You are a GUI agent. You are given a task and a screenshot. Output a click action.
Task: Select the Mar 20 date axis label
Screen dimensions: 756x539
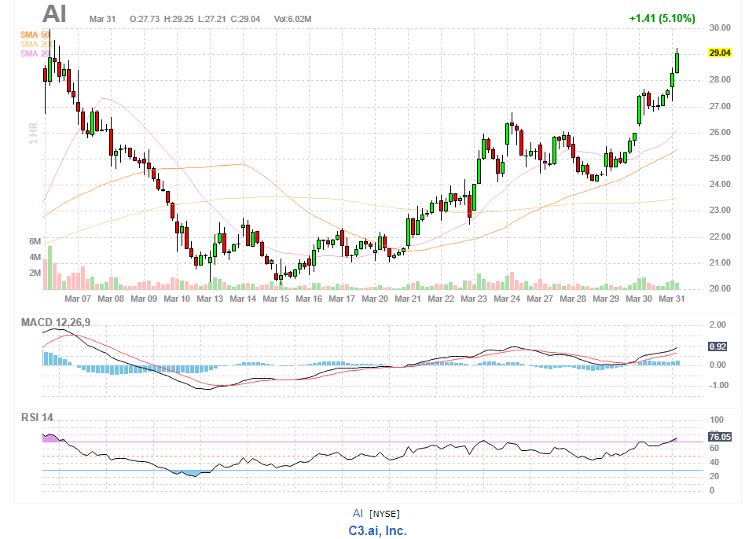(x=374, y=299)
